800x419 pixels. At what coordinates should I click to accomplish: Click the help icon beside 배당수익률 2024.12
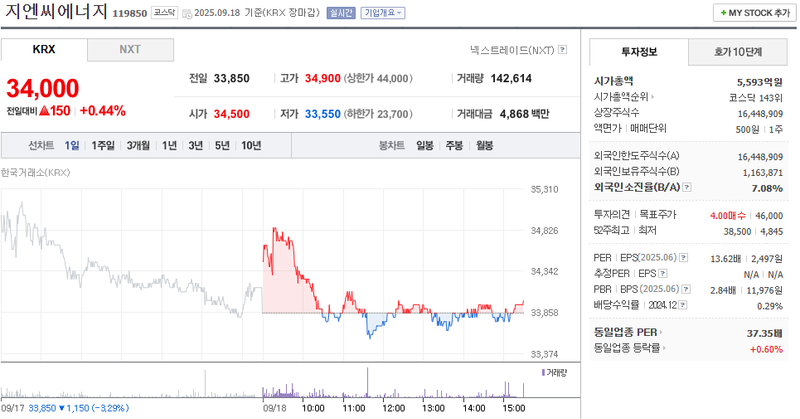[683, 305]
